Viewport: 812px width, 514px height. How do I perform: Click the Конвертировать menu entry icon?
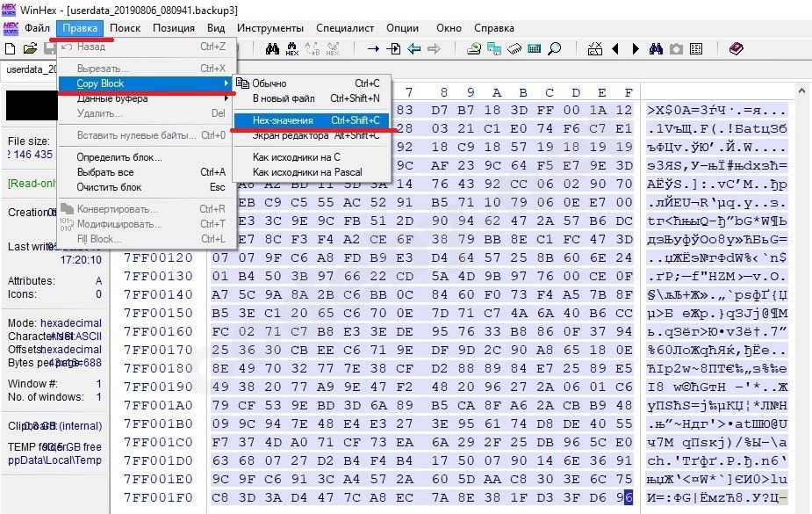tap(67, 209)
